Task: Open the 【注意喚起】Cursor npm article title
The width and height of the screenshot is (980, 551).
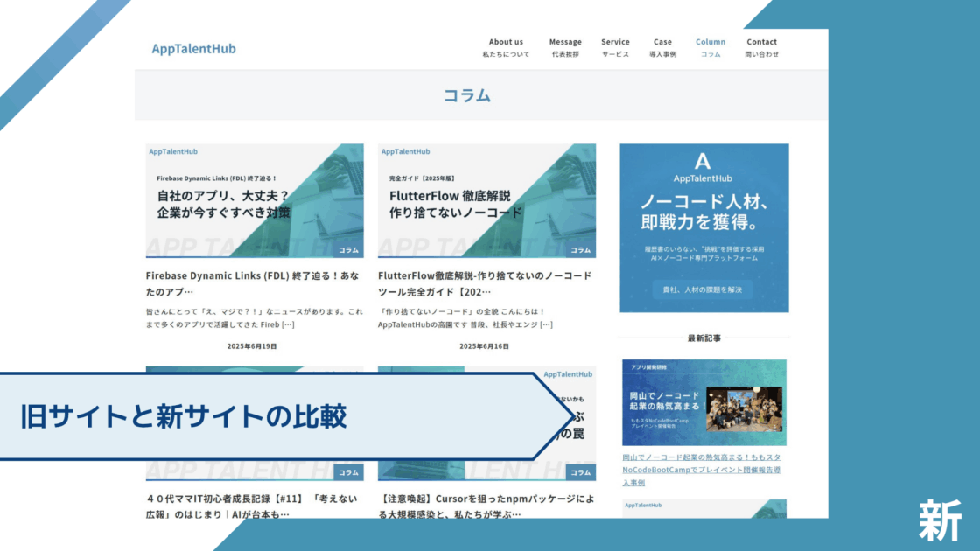Action: coord(486,506)
